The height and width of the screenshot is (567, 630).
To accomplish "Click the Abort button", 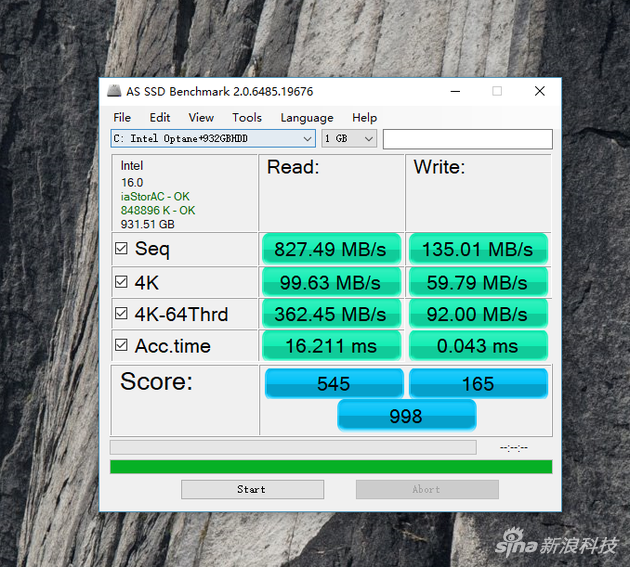I will [x=427, y=489].
